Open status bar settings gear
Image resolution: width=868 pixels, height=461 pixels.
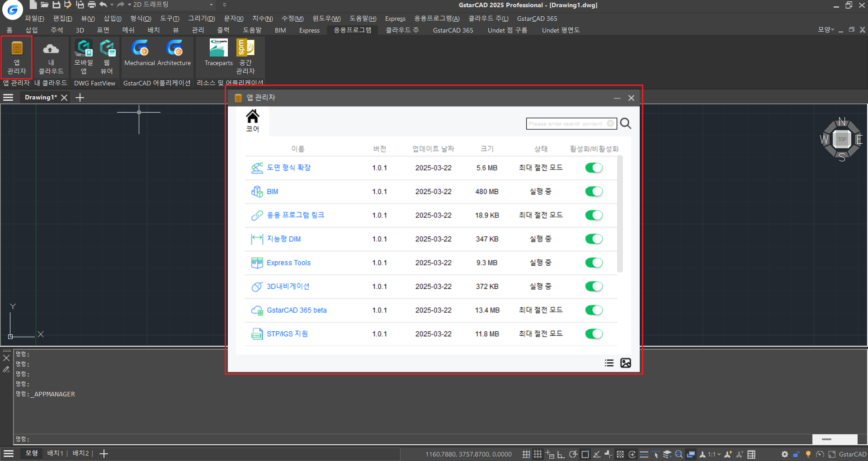click(784, 454)
